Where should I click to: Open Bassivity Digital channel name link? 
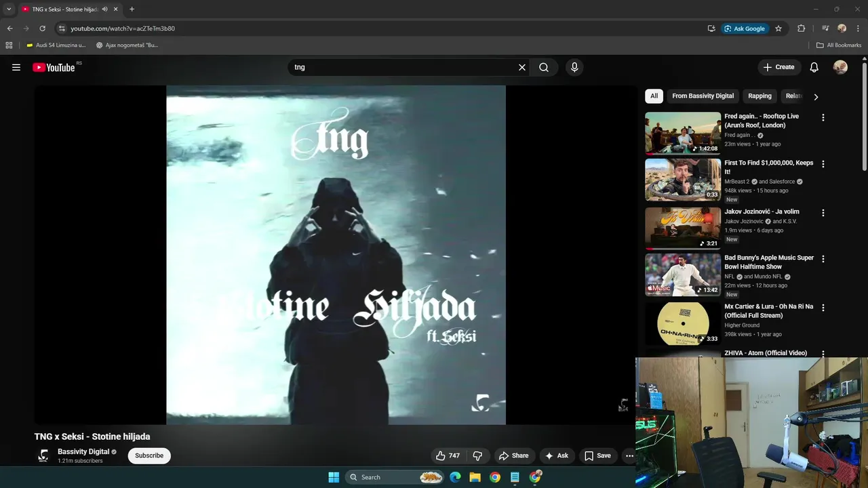click(83, 451)
